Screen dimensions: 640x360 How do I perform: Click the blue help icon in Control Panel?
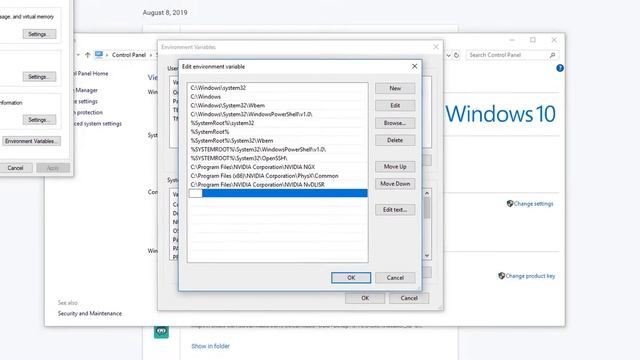[x=560, y=68]
